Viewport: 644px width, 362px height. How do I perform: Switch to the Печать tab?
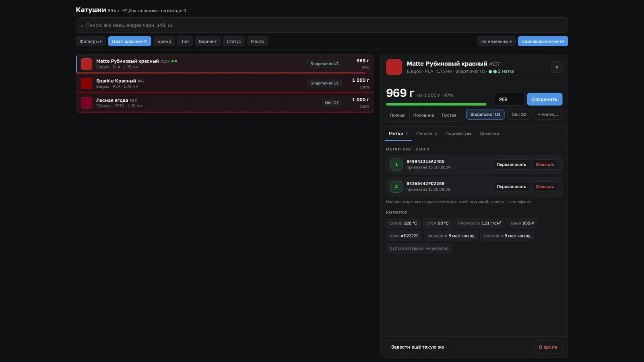(x=426, y=134)
